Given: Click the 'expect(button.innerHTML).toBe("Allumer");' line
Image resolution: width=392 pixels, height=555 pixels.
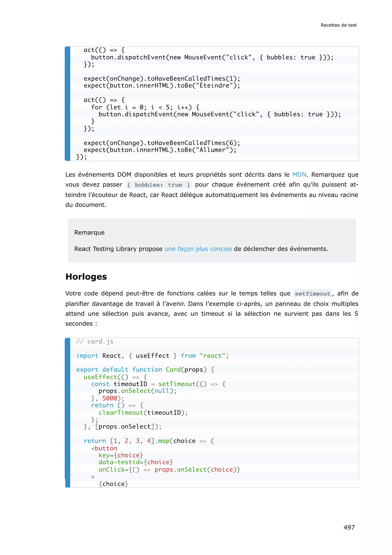Looking at the screenshot, I should (x=160, y=150).
